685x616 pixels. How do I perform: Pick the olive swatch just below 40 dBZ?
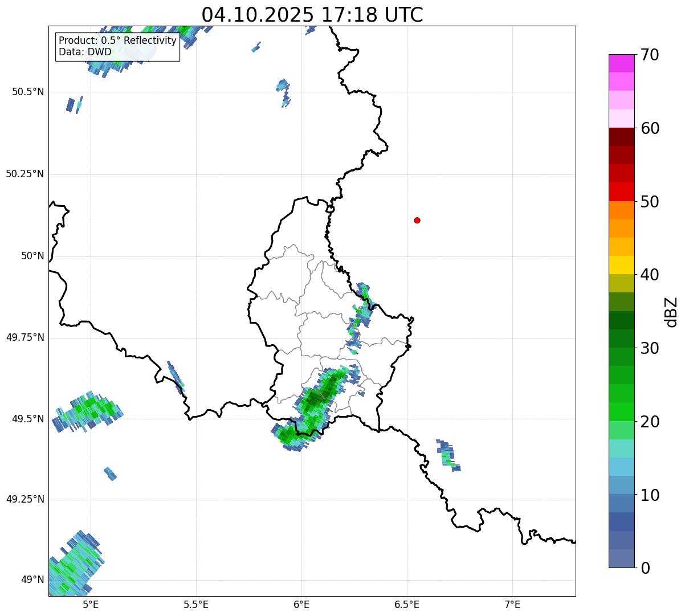click(x=622, y=283)
